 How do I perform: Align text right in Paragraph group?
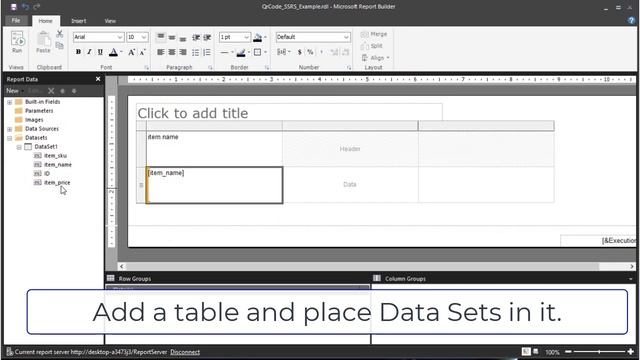(183, 52)
